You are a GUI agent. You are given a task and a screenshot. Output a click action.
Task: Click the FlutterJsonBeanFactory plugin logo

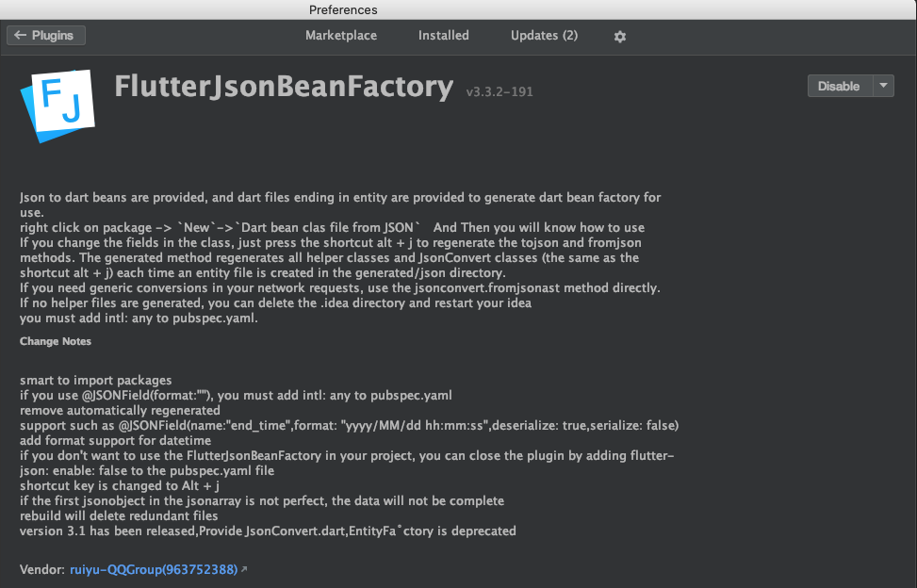(x=57, y=106)
